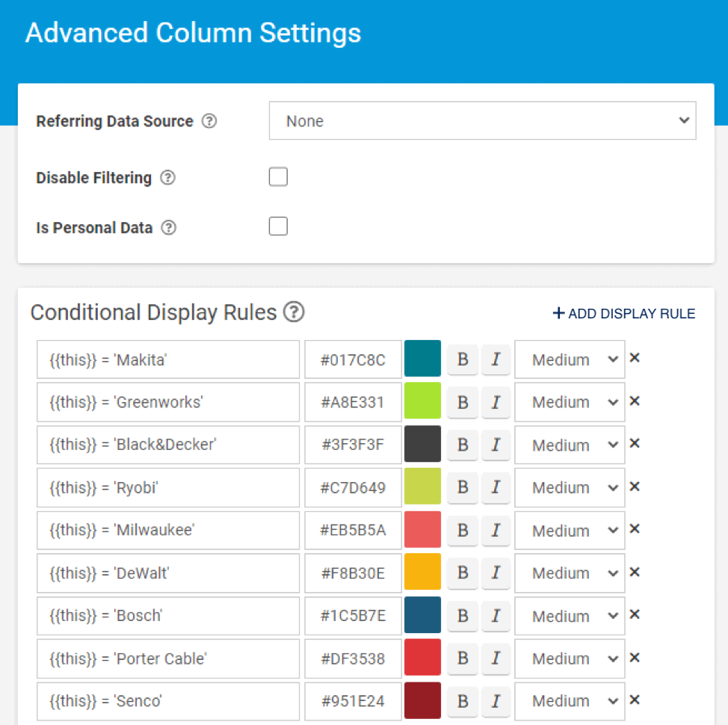
Task: Open the Ryobi yellow-green color swatch
Action: click(422, 487)
